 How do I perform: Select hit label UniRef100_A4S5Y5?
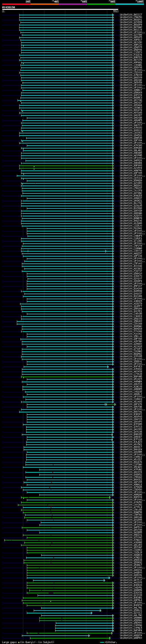coord(131,583)
